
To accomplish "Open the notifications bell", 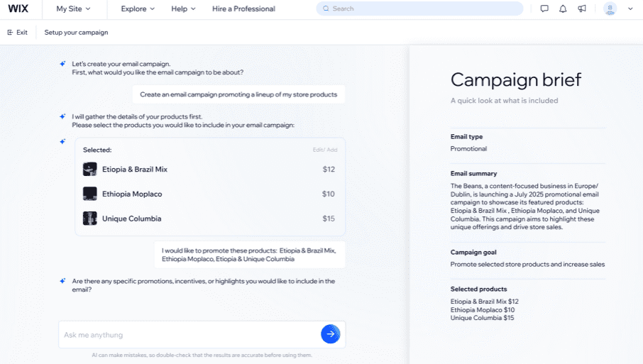I will [563, 9].
